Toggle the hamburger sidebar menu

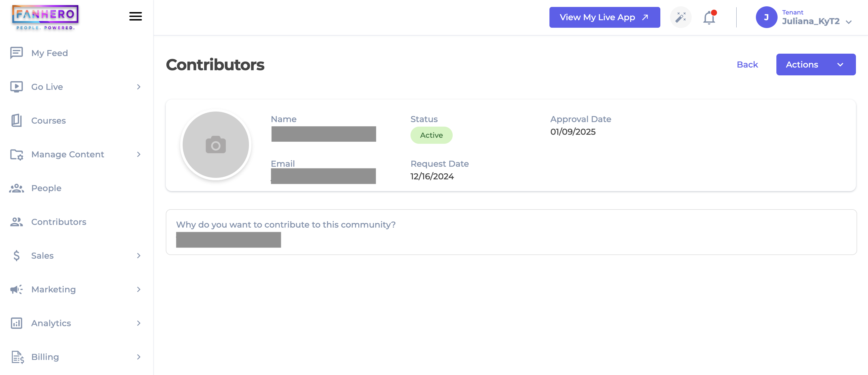tap(135, 16)
